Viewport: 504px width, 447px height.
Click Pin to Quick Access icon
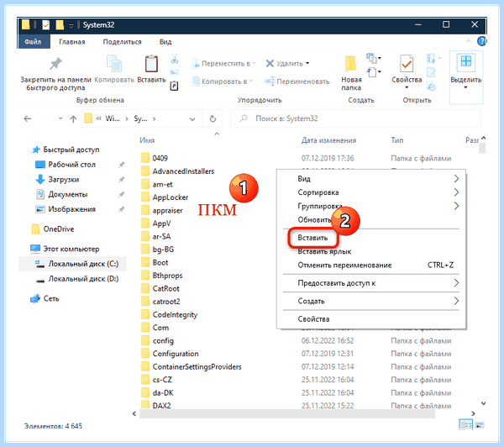[55, 64]
